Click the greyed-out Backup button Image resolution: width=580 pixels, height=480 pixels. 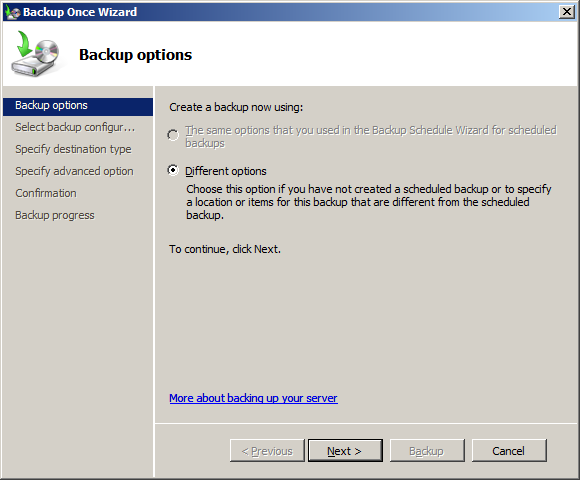[427, 450]
